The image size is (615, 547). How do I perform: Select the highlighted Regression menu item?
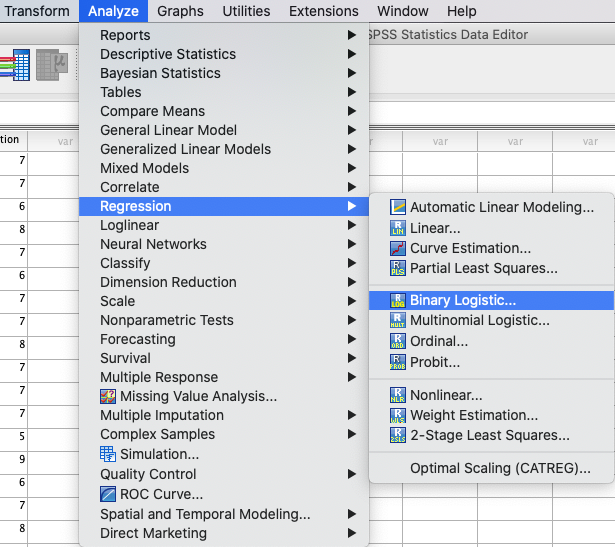tap(224, 206)
